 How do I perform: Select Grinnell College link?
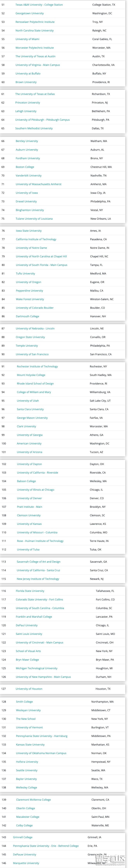[23, 837]
